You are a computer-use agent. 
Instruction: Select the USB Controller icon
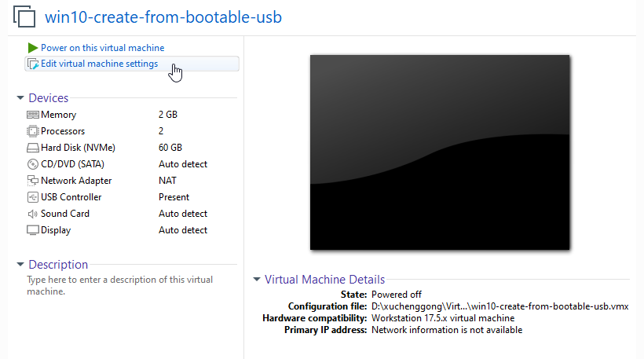(x=33, y=197)
